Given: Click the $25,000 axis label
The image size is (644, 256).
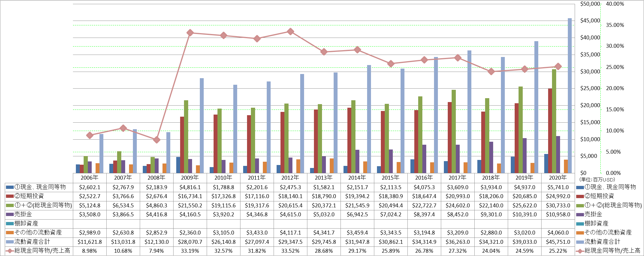Looking at the screenshot, I should (x=590, y=89).
